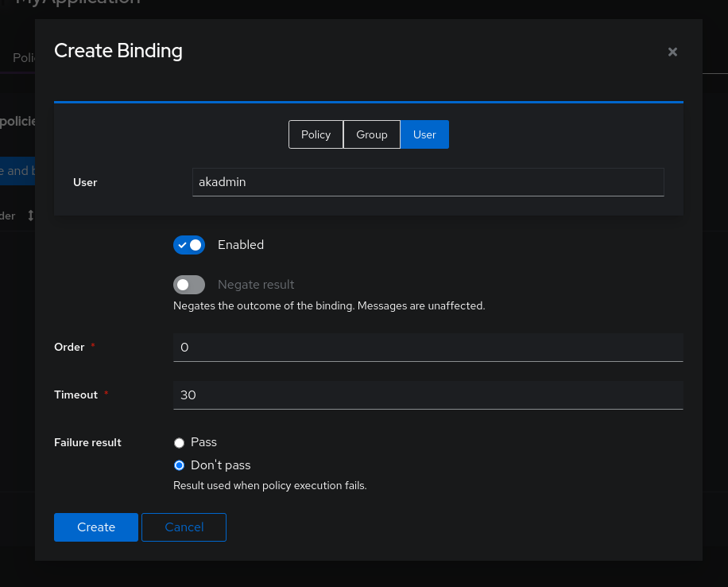The height and width of the screenshot is (587, 728).
Task: Cancel the binding creation
Action: 184,527
